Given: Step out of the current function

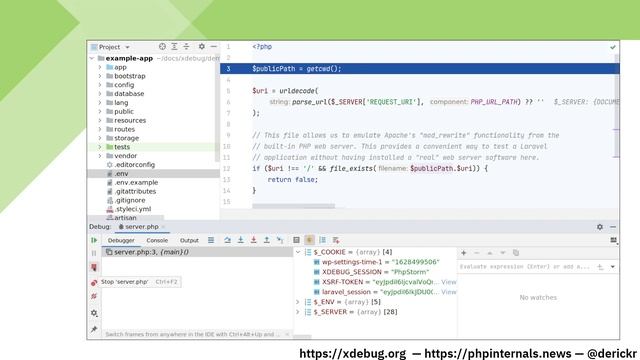Looking at the screenshot, I should pyautogui.click(x=267, y=240).
